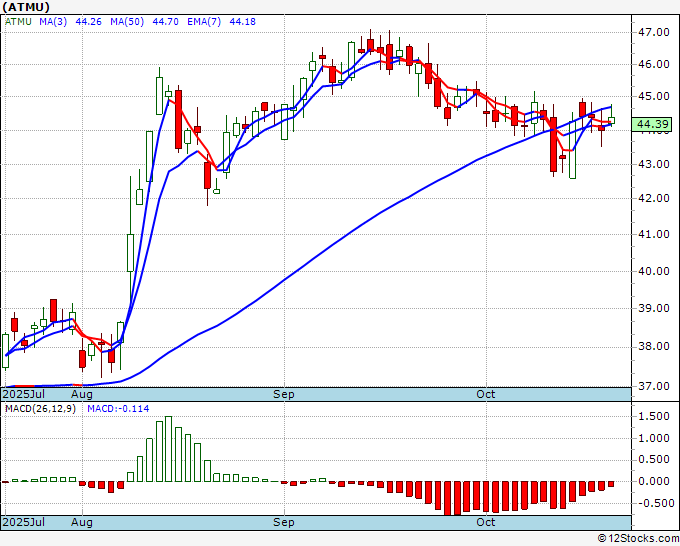This screenshot has height=546, width=680.
Task: Click Sep on the MACD panel axis
Action: click(x=284, y=522)
